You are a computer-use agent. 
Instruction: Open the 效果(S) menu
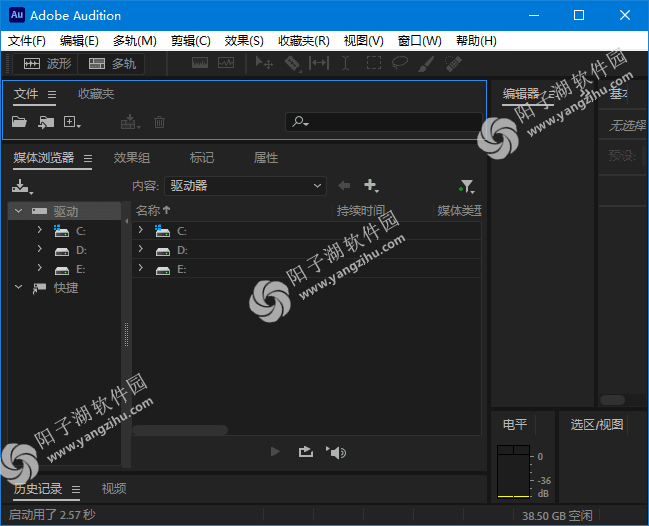[x=244, y=41]
